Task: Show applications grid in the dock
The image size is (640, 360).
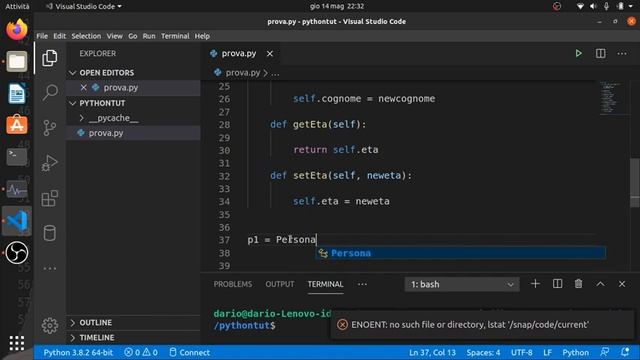Action: click(x=17, y=343)
